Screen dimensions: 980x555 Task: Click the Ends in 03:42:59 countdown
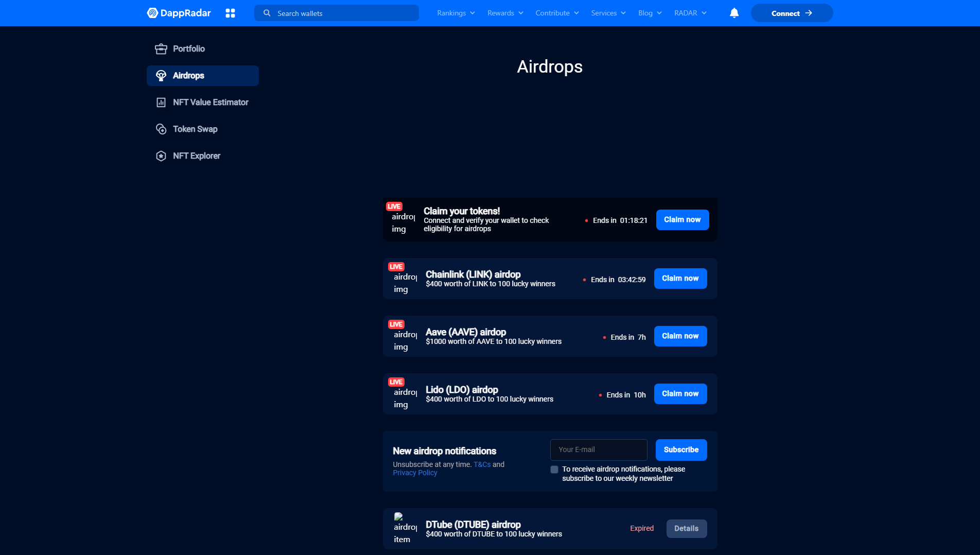(618, 280)
